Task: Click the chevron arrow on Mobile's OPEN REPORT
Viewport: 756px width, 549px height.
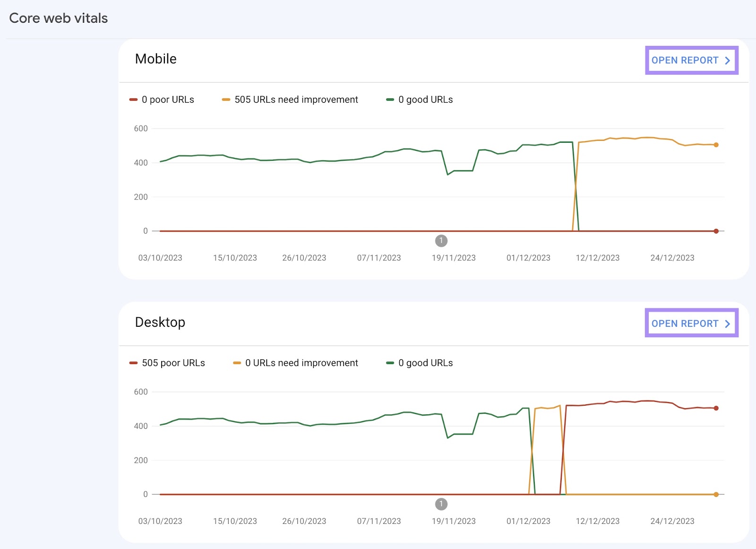Action: click(x=727, y=60)
